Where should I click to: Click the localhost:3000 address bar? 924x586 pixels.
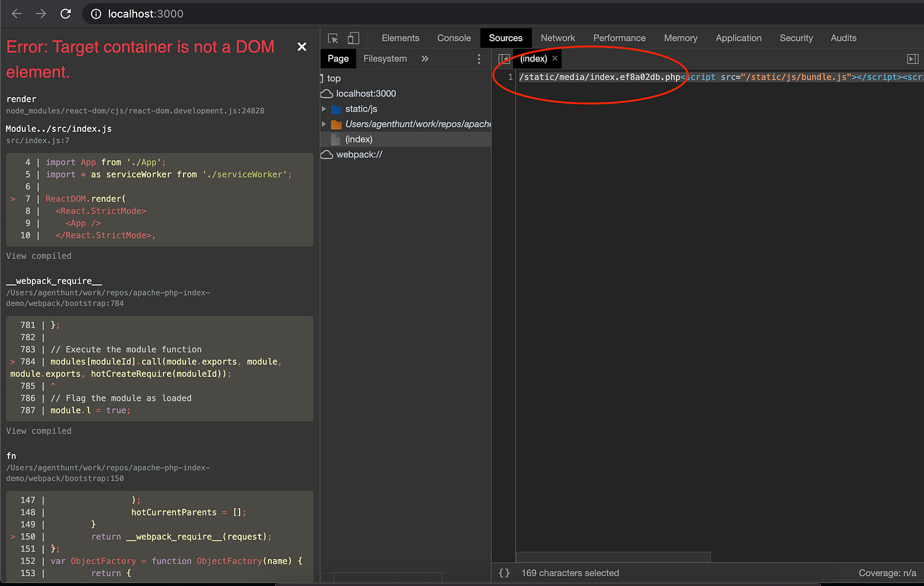(x=502, y=14)
